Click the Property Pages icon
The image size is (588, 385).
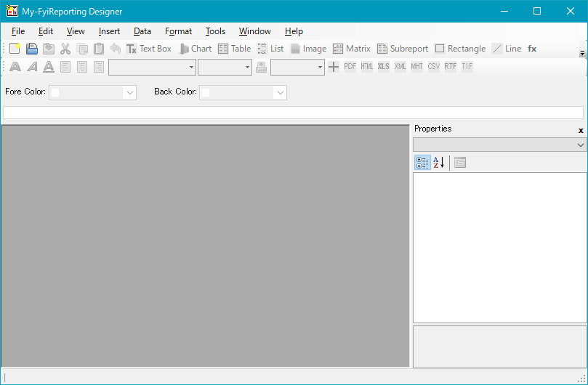tap(460, 163)
